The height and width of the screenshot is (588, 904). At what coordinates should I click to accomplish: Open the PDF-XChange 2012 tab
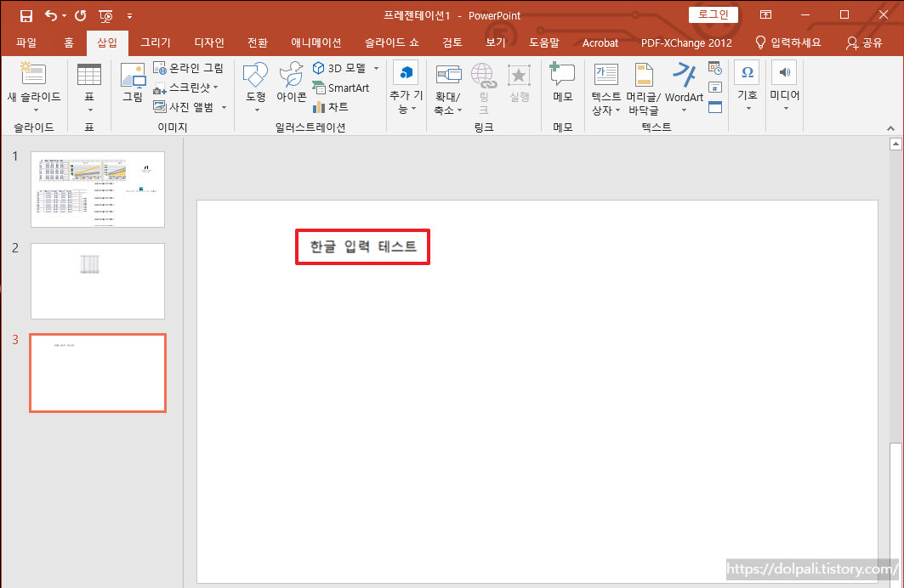click(x=686, y=42)
